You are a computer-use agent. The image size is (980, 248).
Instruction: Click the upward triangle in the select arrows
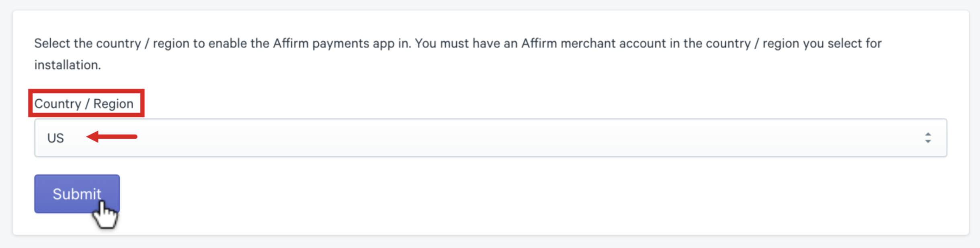click(x=928, y=134)
